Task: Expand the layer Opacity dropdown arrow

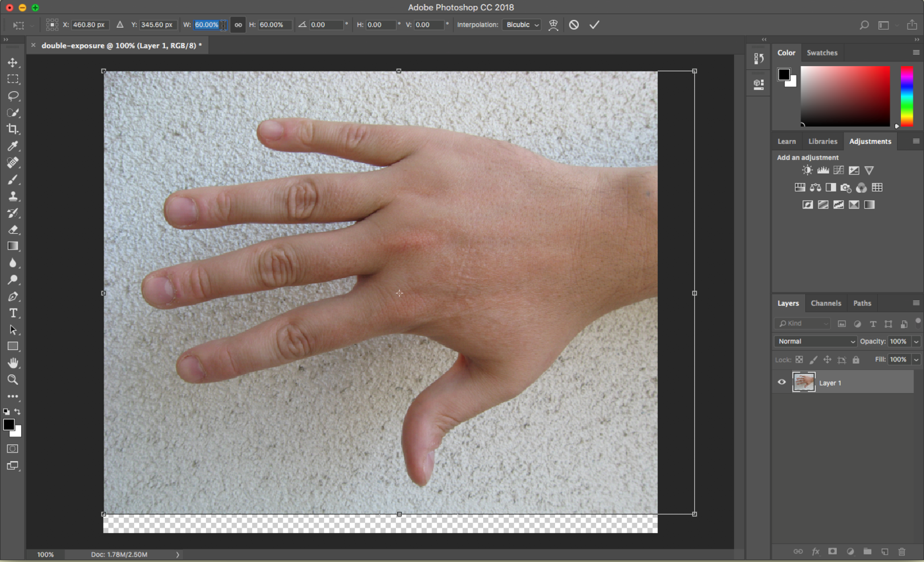Action: click(x=915, y=341)
